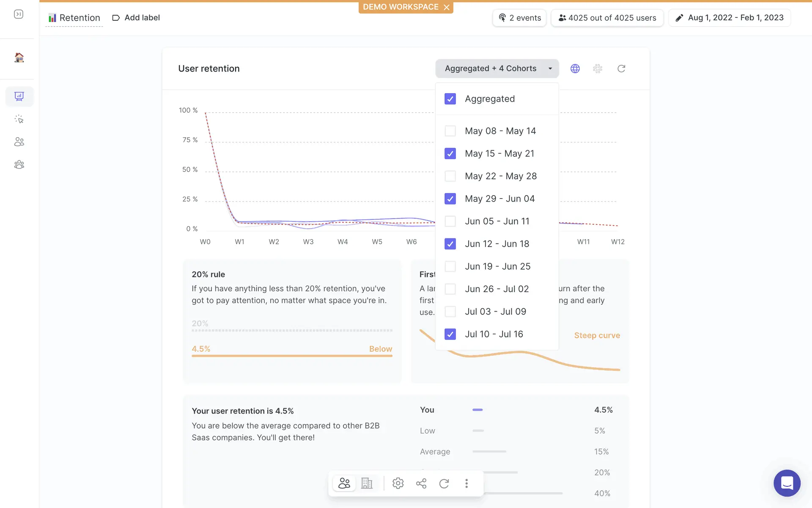This screenshot has height=508, width=812.
Task: Enable the May 08 - May 14 cohort
Action: click(450, 131)
